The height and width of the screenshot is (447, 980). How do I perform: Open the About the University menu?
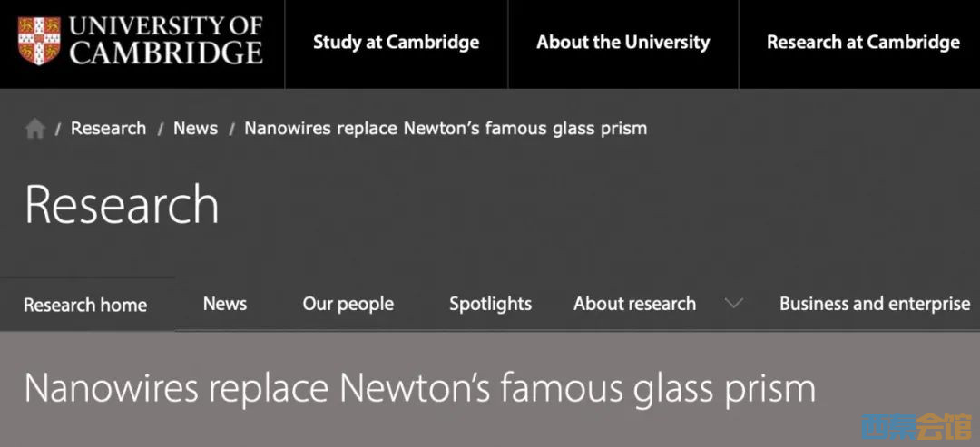coord(622,43)
